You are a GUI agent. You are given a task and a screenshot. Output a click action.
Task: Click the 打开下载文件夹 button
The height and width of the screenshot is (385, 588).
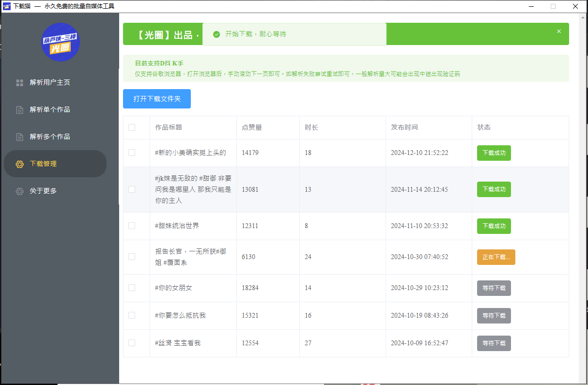pyautogui.click(x=157, y=99)
